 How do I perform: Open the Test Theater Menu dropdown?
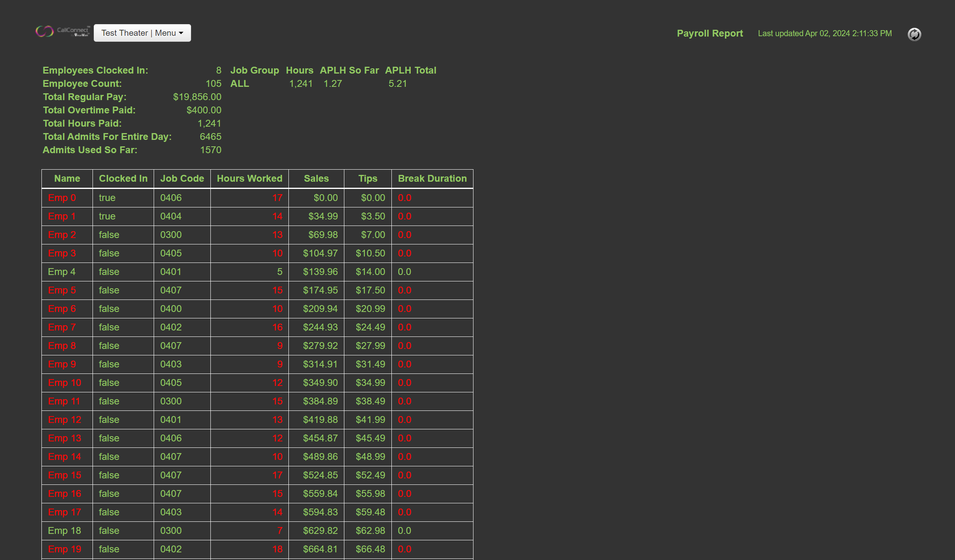pyautogui.click(x=142, y=33)
